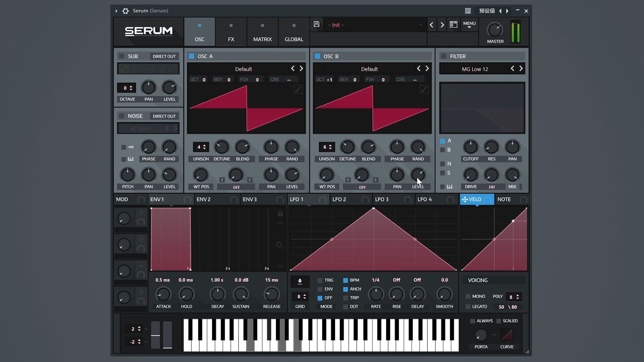
Task: Click the pitch bend wheel
Action: tap(155, 334)
